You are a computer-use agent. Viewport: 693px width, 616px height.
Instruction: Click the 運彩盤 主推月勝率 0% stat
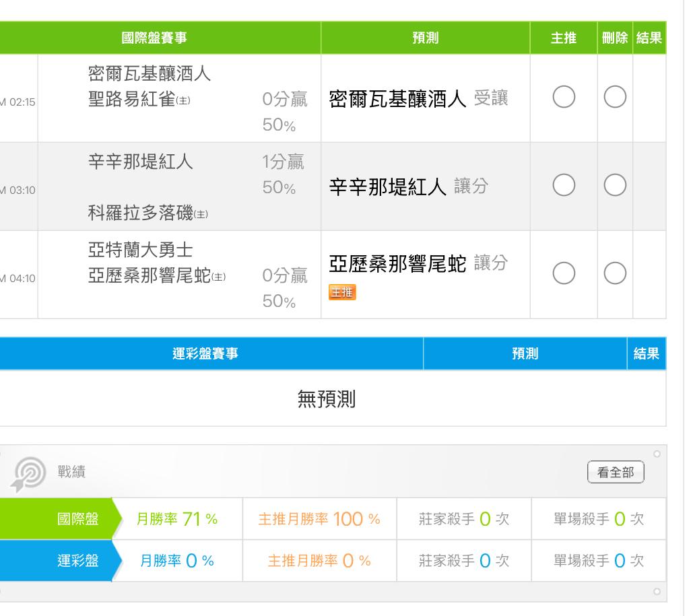coord(319,561)
